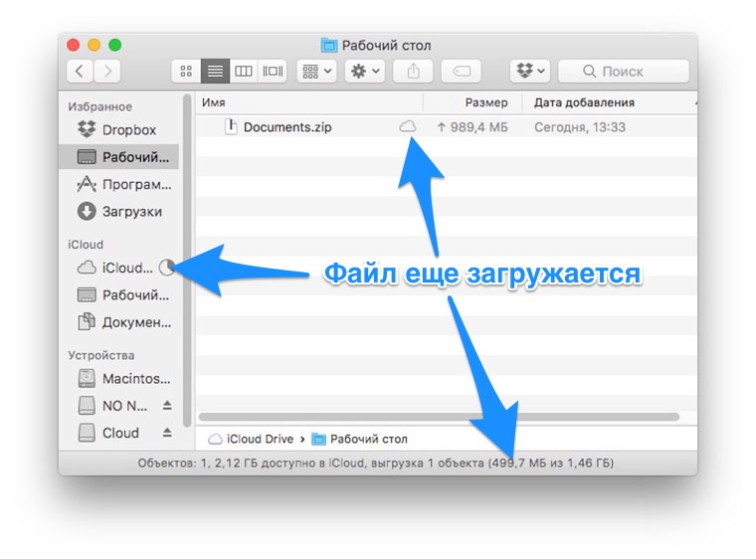Image resolution: width=756 pixels, height=559 pixels.
Task: Close the Finder window with the red button
Action: (74, 46)
